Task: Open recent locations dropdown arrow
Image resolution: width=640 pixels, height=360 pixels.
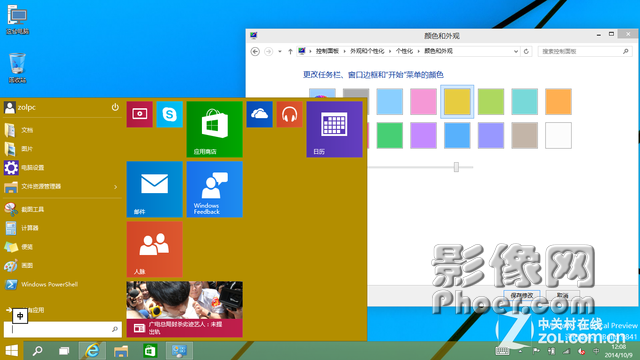Action: click(x=280, y=51)
